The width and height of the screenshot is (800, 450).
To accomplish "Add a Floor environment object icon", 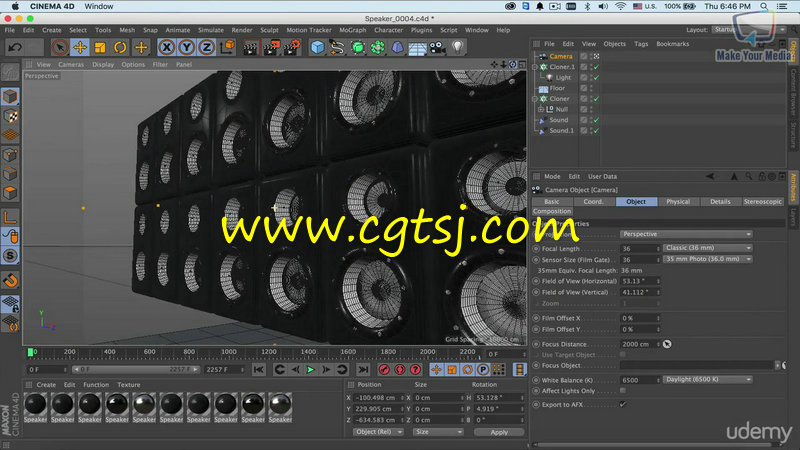I will coord(417,47).
